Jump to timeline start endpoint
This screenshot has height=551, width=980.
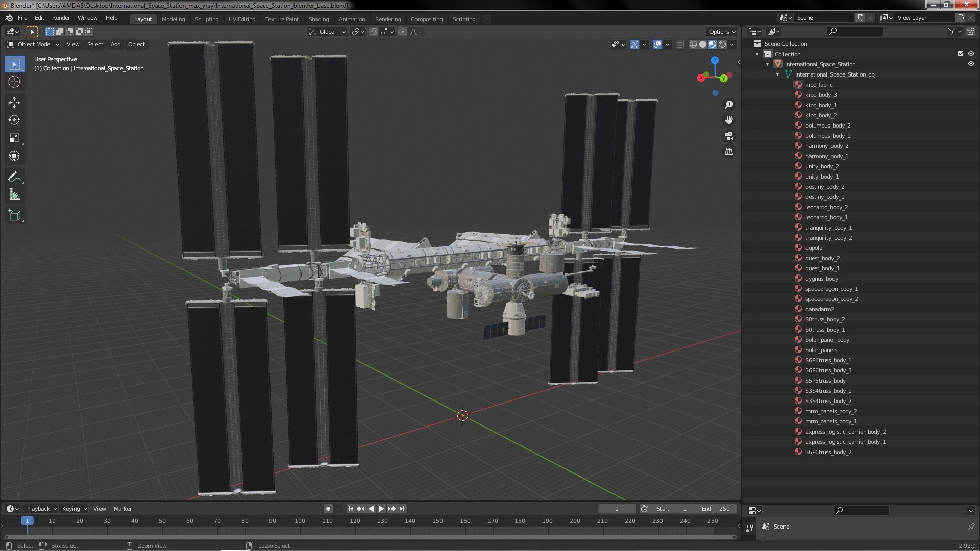[351, 509]
